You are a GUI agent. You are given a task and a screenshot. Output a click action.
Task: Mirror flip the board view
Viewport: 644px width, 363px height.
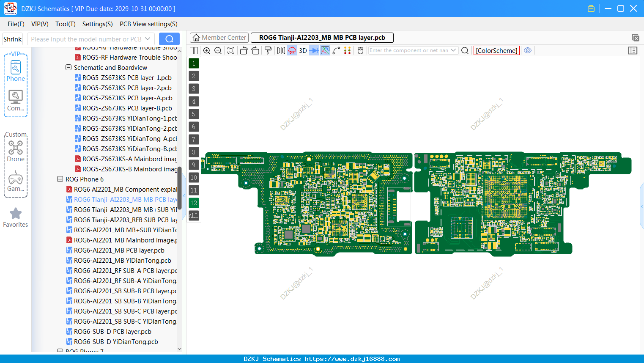[x=281, y=50]
